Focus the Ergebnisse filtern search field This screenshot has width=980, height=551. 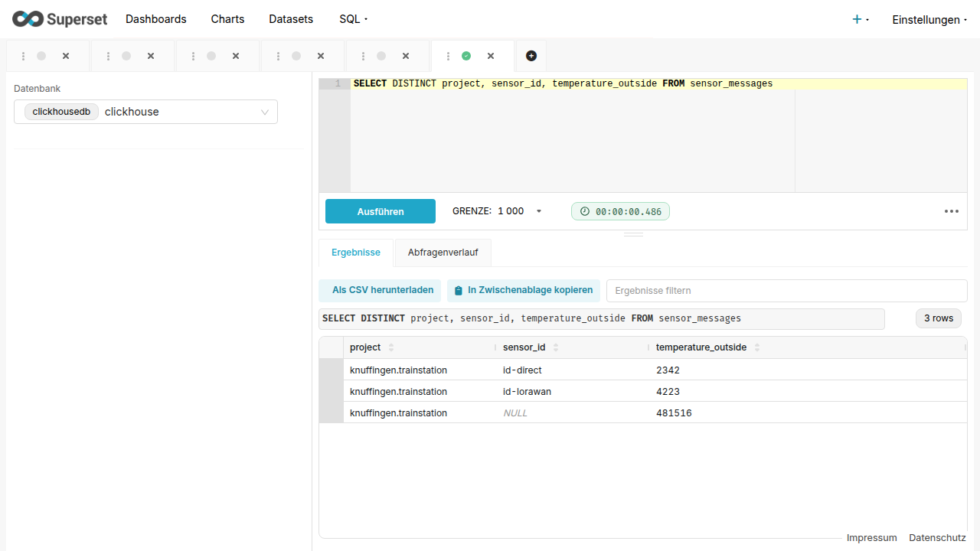786,291
